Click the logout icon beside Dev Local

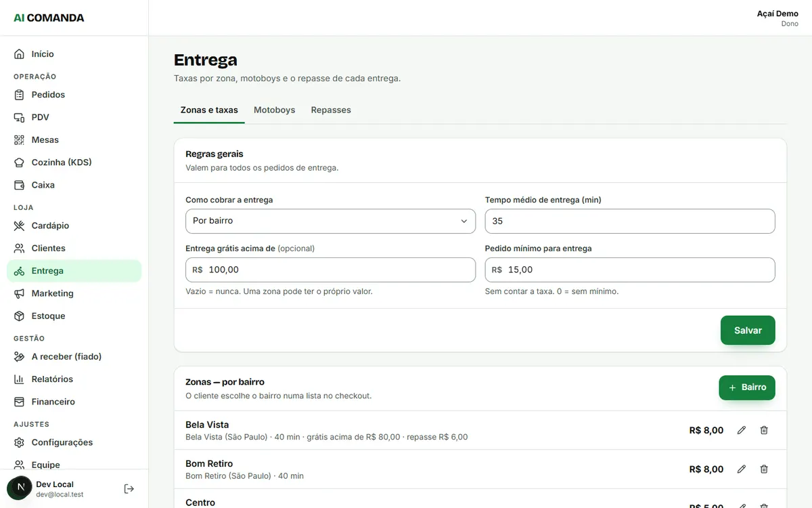[129, 488]
